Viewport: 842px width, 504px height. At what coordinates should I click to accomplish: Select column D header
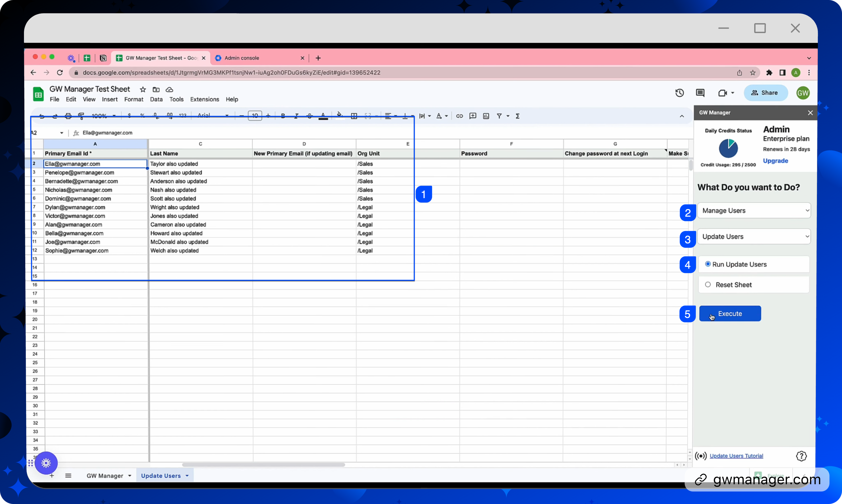[304, 144]
